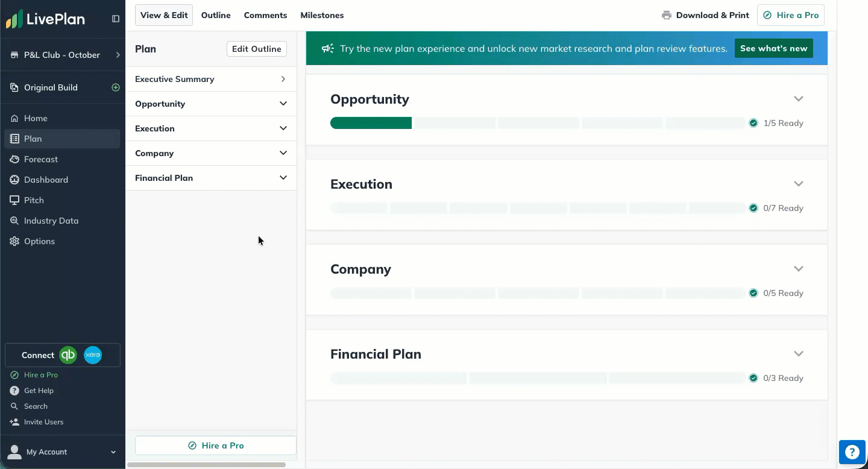Expand the Execution card chevron

(799, 184)
